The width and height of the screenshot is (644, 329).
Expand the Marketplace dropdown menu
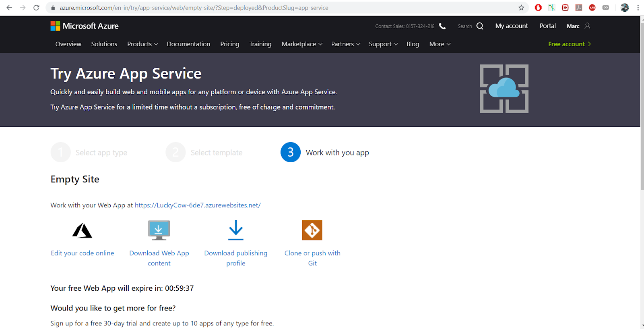coord(302,44)
